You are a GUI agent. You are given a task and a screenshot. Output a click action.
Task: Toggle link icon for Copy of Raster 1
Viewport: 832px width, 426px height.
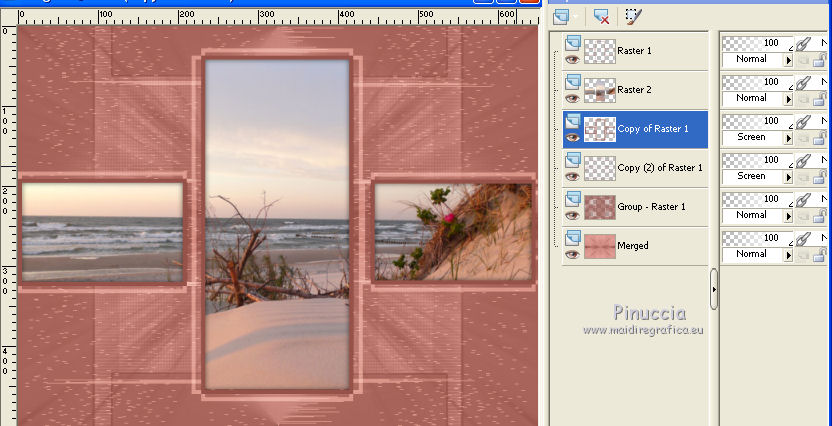(x=803, y=121)
